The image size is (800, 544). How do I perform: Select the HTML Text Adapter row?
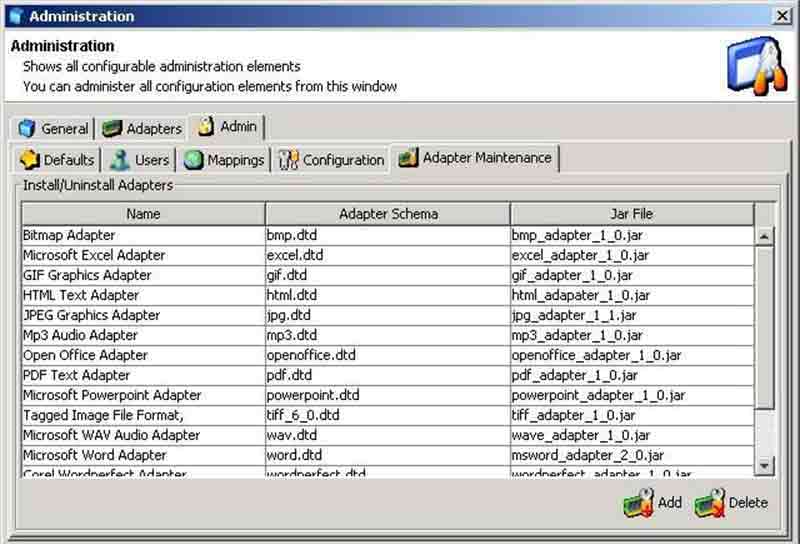point(387,295)
